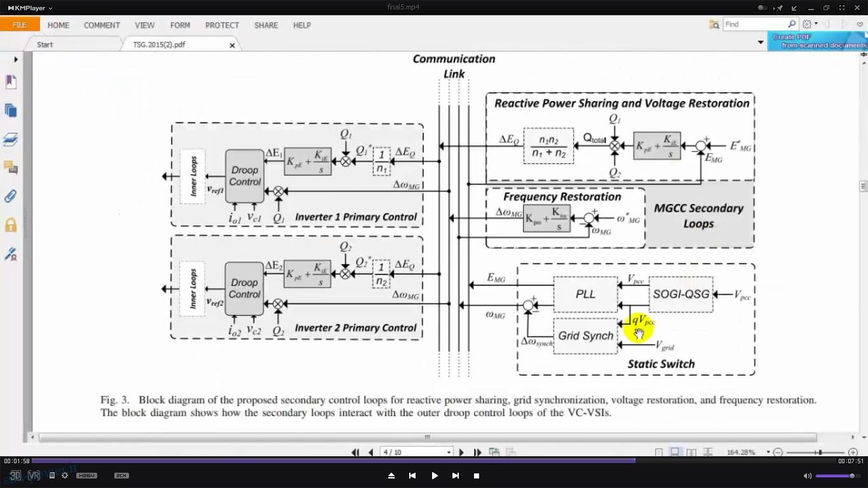The width and height of the screenshot is (868, 488).
Task: Enter KMPlayer full screen mode
Action: (842, 8)
